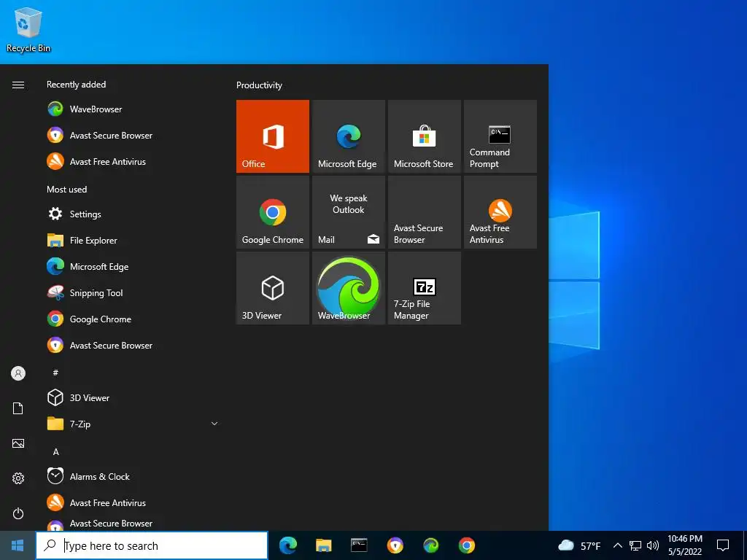Click the Recently added heading
The image size is (747, 560).
[x=76, y=85]
